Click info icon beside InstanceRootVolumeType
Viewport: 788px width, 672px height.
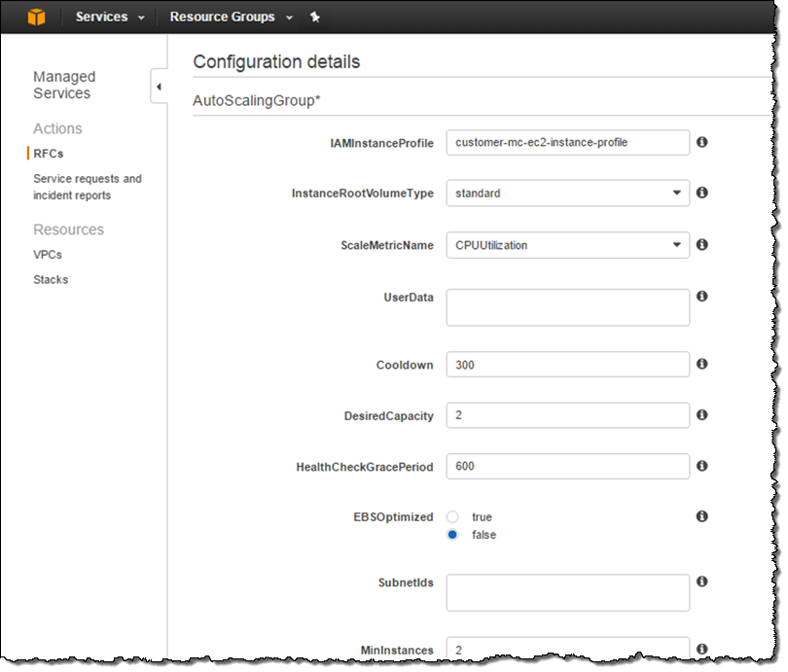click(x=701, y=193)
